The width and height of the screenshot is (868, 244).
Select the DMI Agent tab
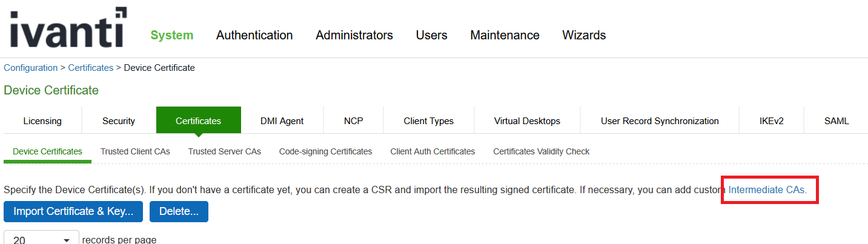point(282,120)
